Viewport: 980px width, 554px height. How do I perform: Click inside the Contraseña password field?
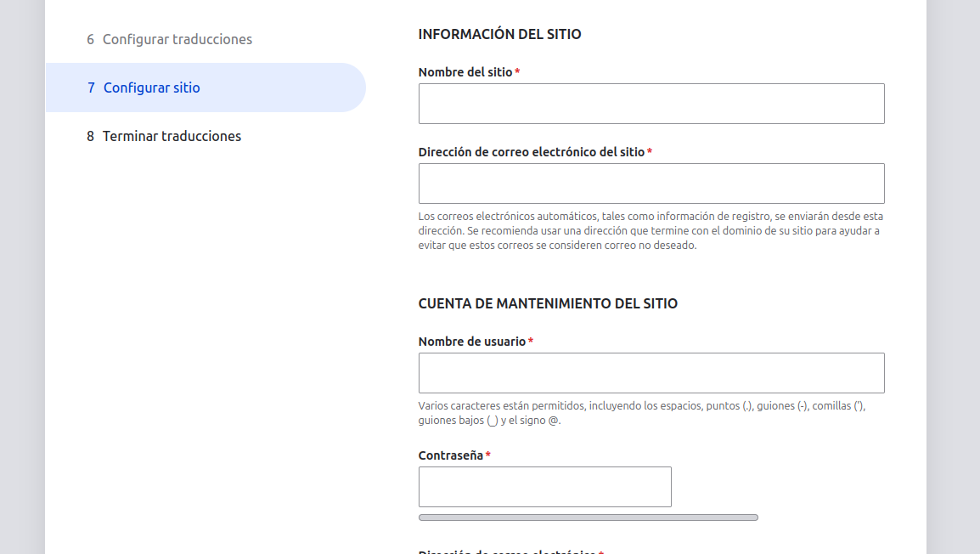[x=544, y=487]
